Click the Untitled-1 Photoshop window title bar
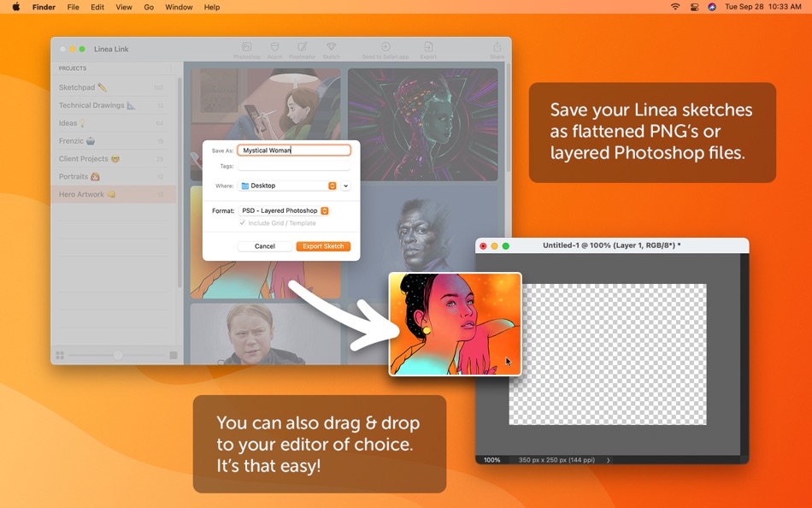The image size is (812, 508). point(612,245)
